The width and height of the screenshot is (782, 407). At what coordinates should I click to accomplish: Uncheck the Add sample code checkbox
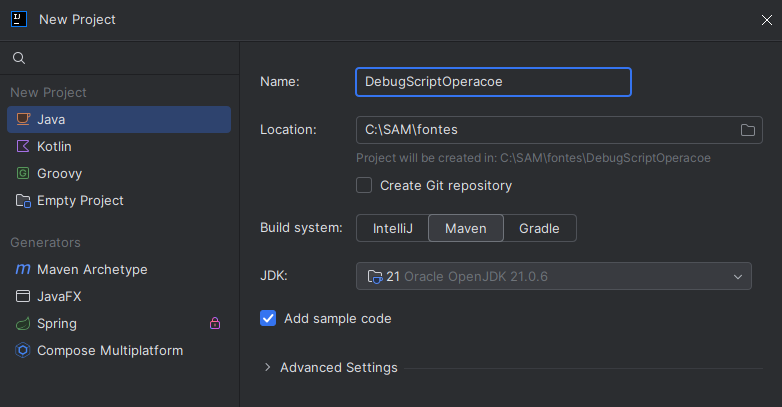pyautogui.click(x=268, y=318)
